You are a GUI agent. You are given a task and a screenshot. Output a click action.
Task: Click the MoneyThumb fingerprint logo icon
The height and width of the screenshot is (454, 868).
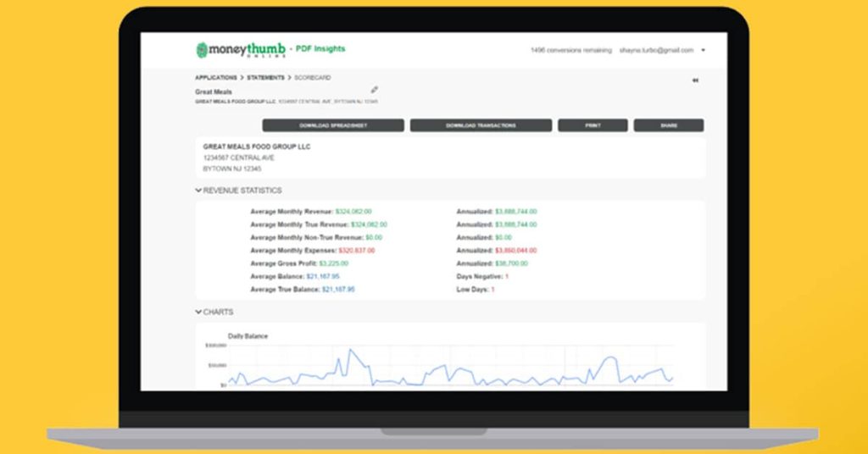click(x=202, y=50)
